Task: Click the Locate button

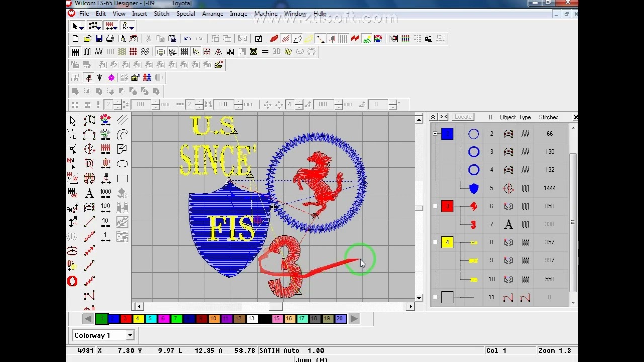Action: click(463, 117)
